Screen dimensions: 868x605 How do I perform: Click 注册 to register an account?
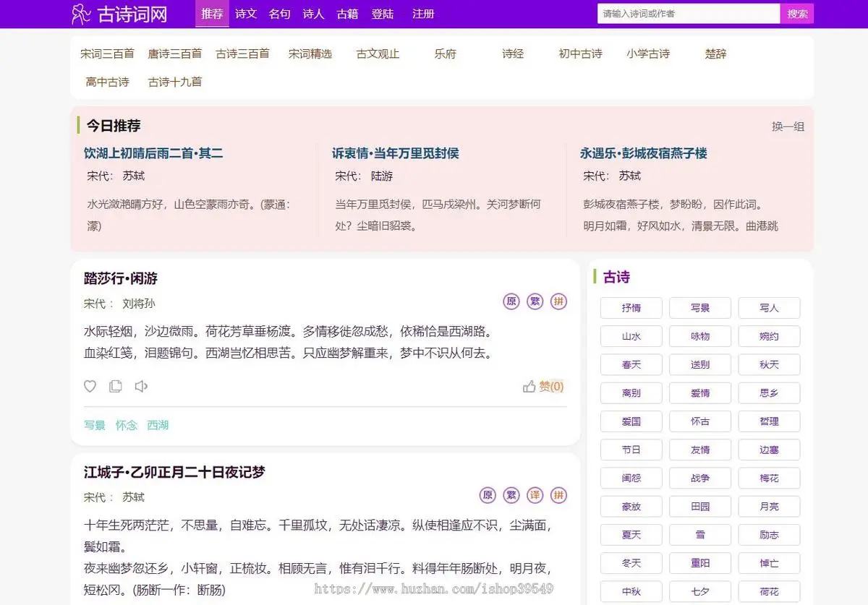[x=423, y=14]
